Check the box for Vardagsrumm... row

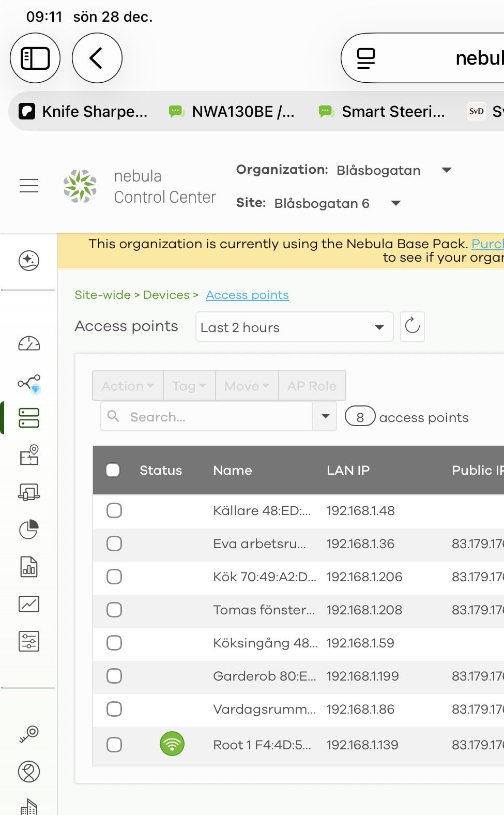(x=114, y=709)
